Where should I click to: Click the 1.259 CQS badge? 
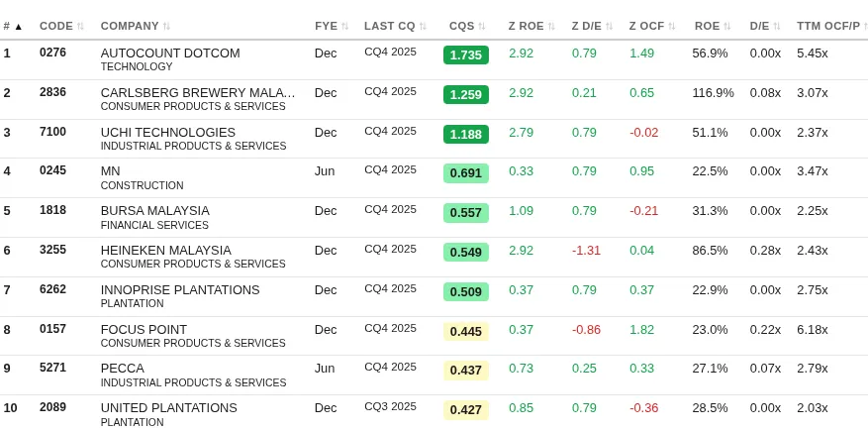pyautogui.click(x=466, y=95)
